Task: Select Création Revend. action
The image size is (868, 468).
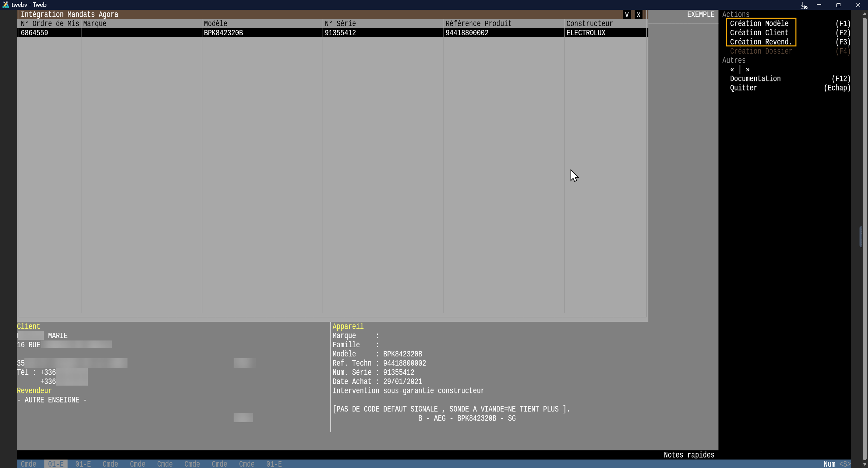Action: click(761, 42)
